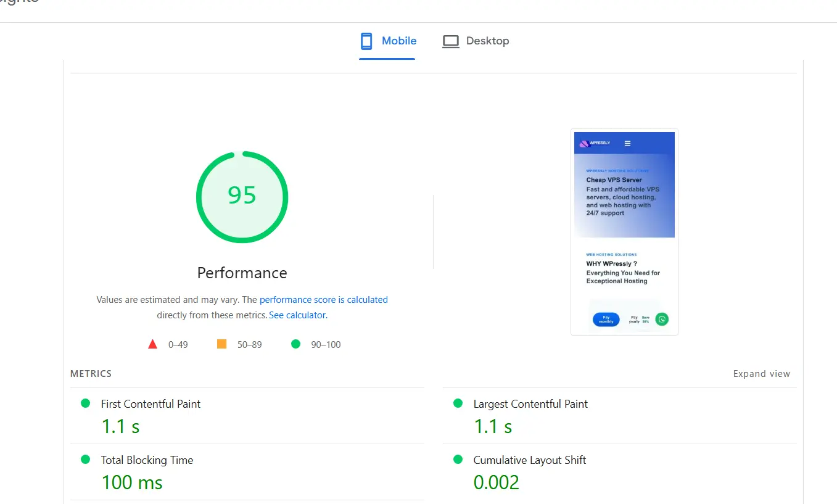Click the 95 performance score gauge
This screenshot has width=837, height=504.
point(242,197)
